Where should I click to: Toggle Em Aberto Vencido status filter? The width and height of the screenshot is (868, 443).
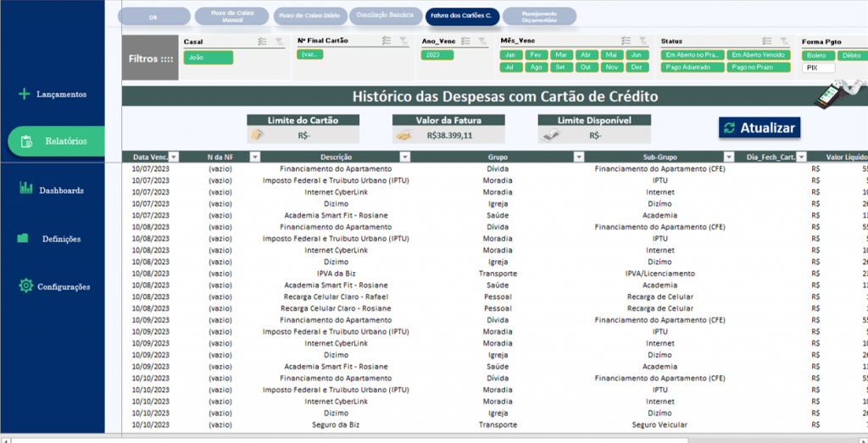click(x=759, y=55)
